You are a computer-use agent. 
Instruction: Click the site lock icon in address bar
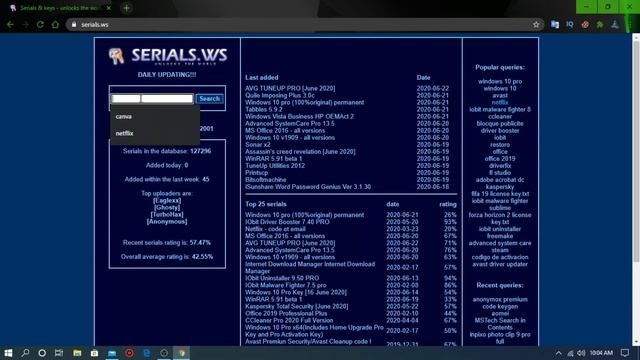pyautogui.click(x=74, y=24)
